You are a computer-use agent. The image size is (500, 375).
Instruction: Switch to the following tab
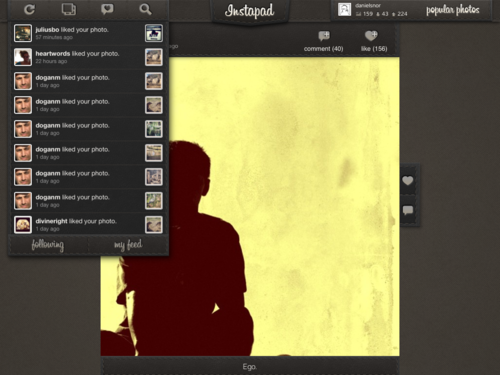pyautogui.click(x=48, y=245)
